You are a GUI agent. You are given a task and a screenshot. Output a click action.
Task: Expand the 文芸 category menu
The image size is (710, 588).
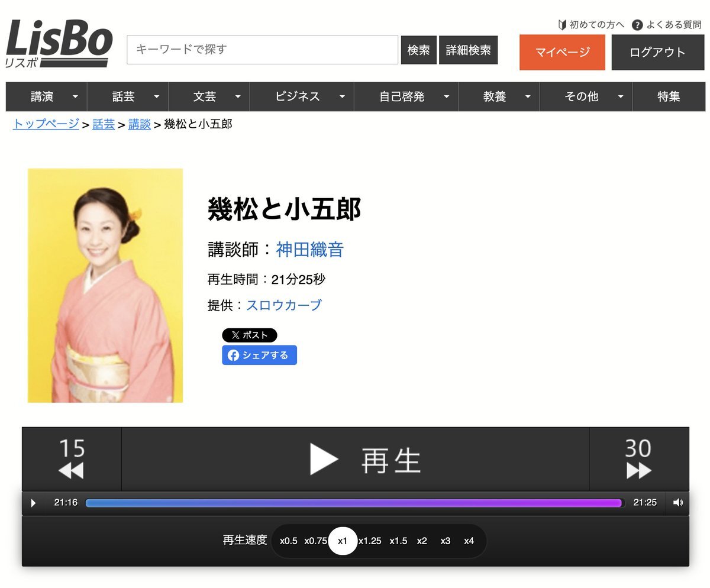point(209,96)
